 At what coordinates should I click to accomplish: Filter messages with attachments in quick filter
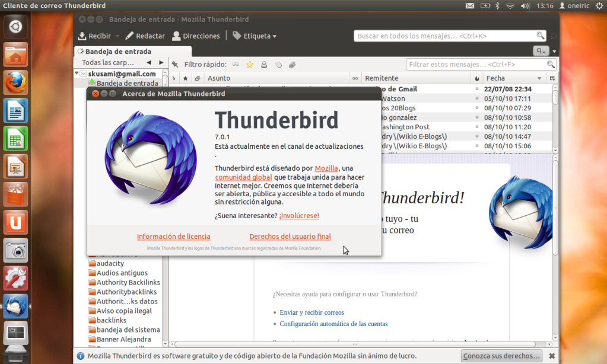coord(293,65)
